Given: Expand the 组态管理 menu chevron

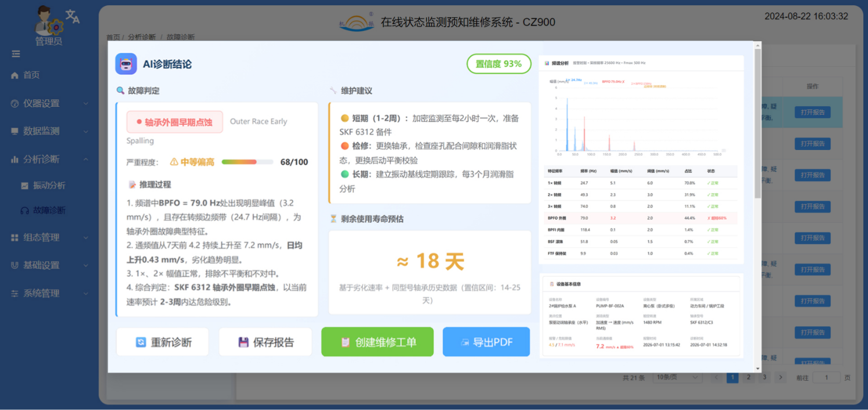Looking at the screenshot, I should (86, 238).
